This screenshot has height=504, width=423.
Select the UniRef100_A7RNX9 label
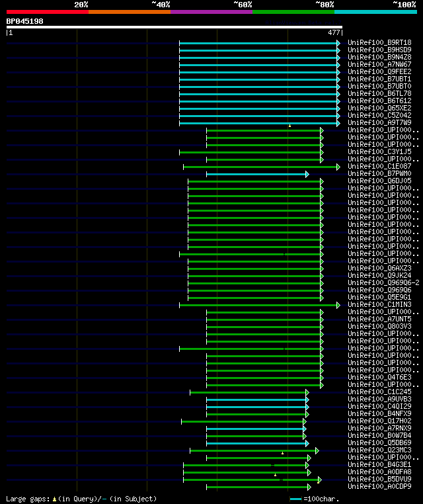pos(379,428)
